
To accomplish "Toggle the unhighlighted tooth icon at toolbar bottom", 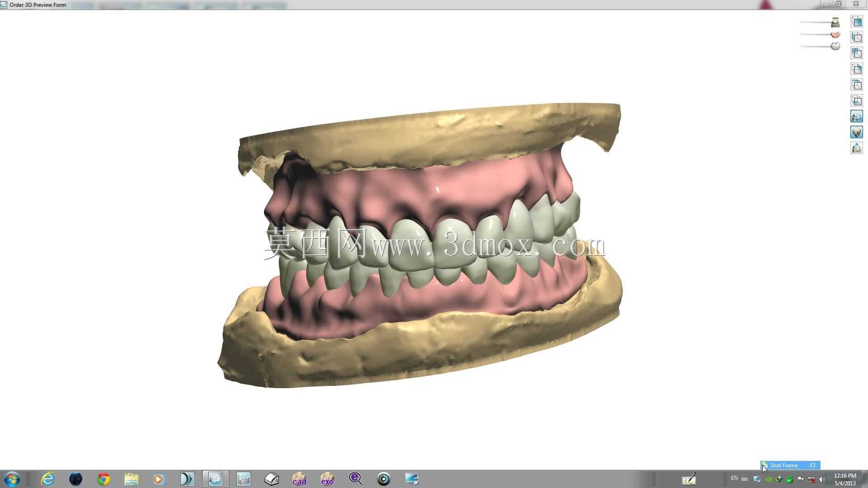I will point(857,148).
